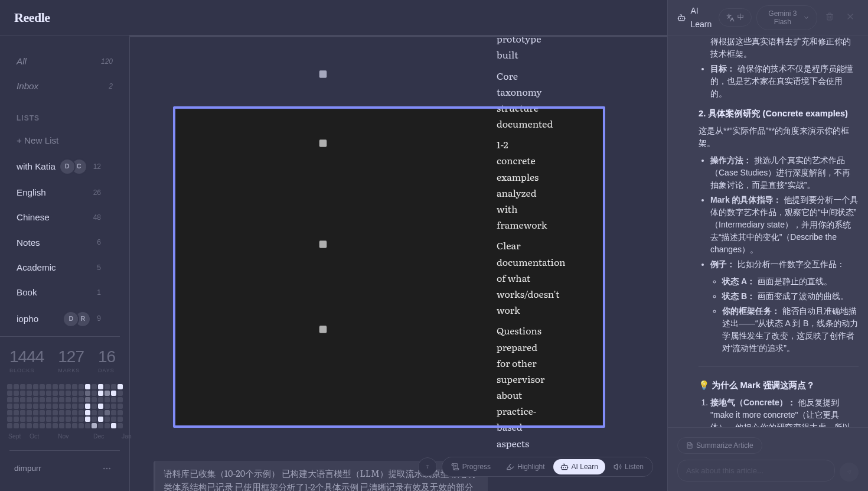Image resolution: width=868 pixels, height=491 pixels.
Task: Toggle the 'Questions prepared for other supervisor' checkbox
Action: click(323, 330)
